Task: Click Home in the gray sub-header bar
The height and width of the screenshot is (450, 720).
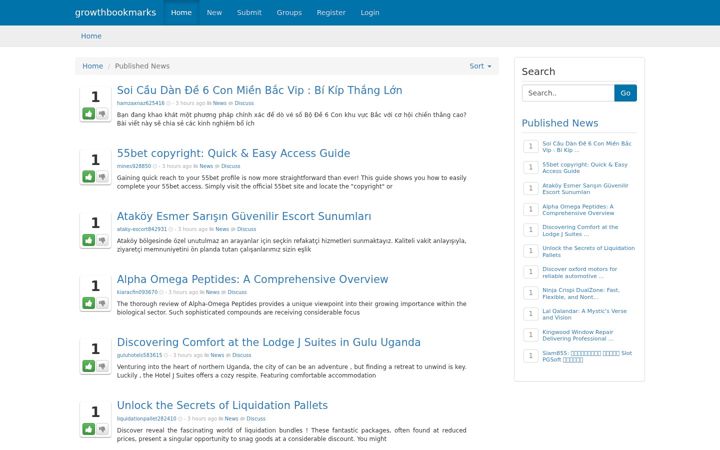Action: click(91, 36)
